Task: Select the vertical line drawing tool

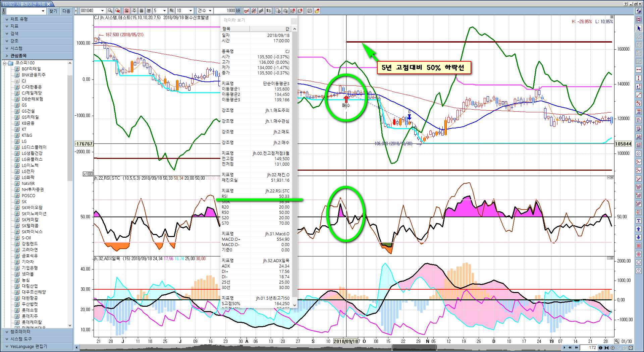Action: point(639,78)
